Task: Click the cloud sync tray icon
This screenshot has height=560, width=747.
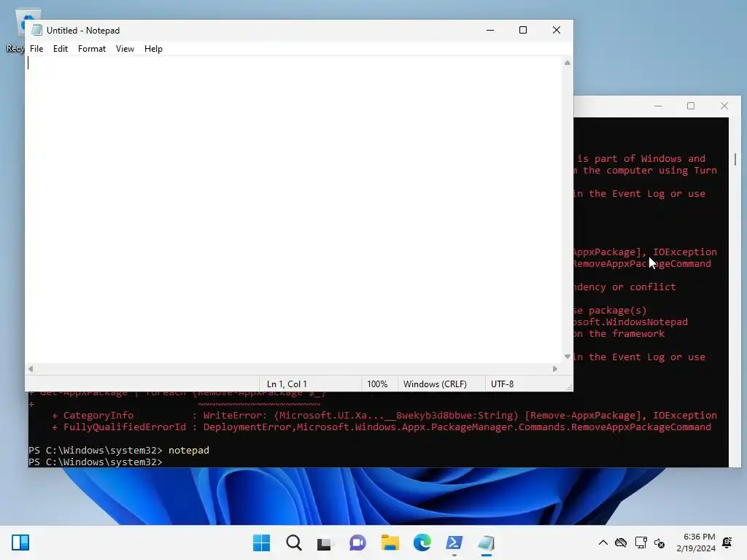Action: click(x=621, y=542)
